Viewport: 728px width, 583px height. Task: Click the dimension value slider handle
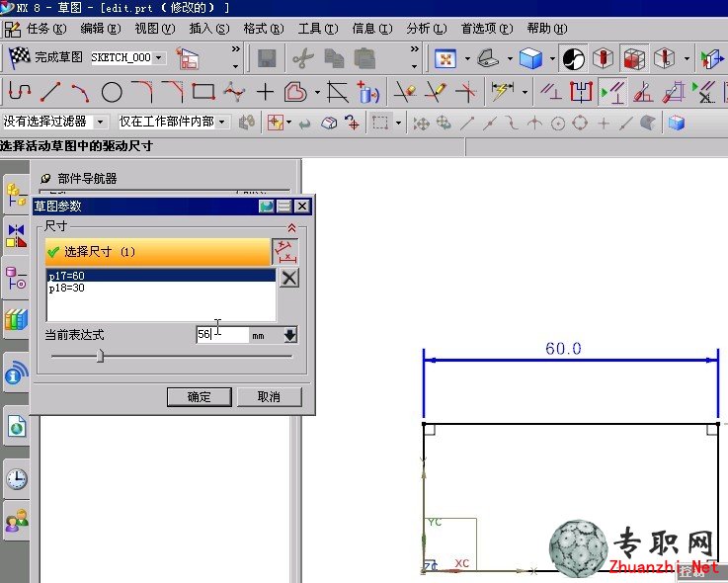(x=100, y=357)
